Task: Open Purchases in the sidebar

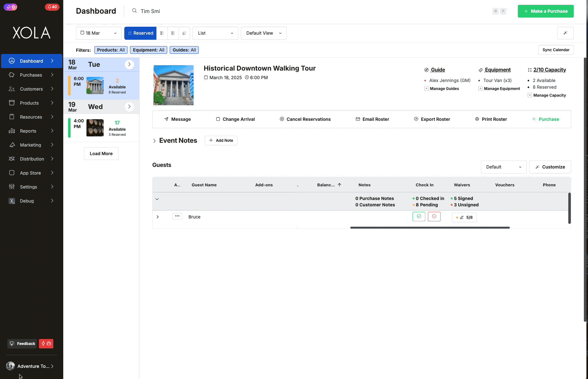Action: coord(31,75)
